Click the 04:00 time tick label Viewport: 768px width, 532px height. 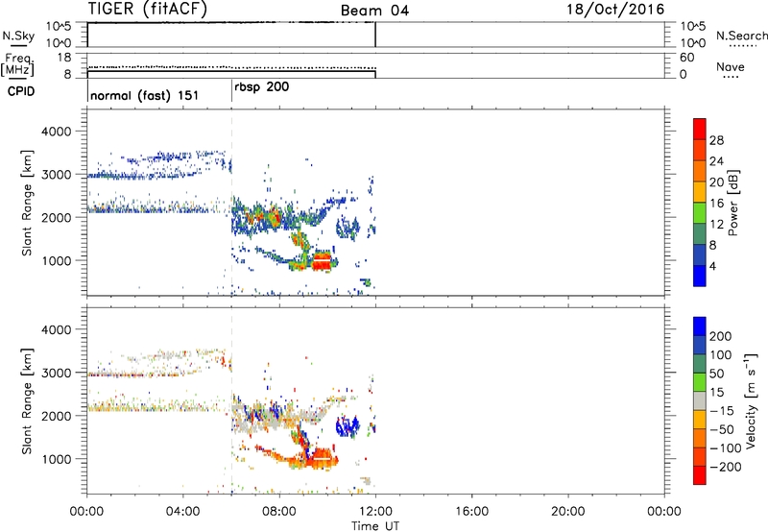pyautogui.click(x=182, y=512)
